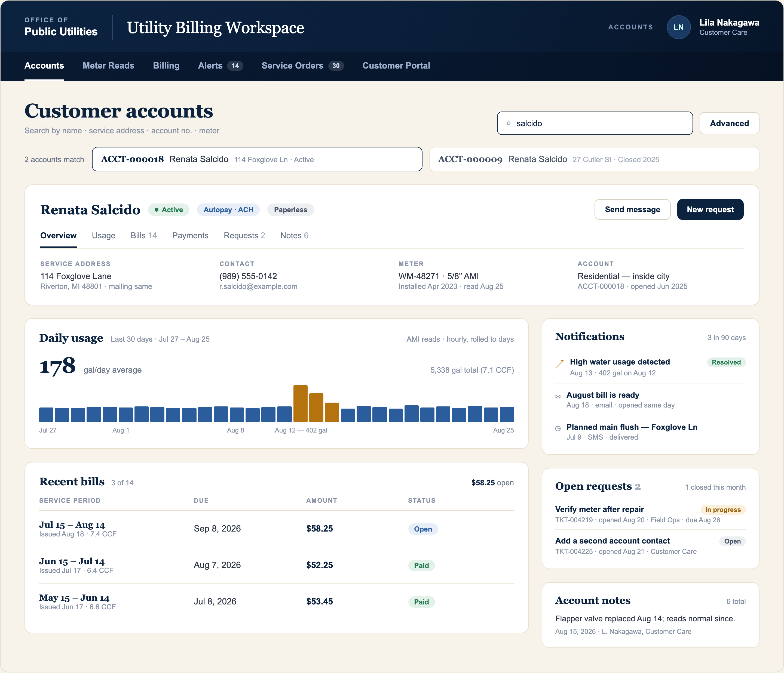Switch to the Bills 14 tab
784x673 pixels.
click(144, 236)
